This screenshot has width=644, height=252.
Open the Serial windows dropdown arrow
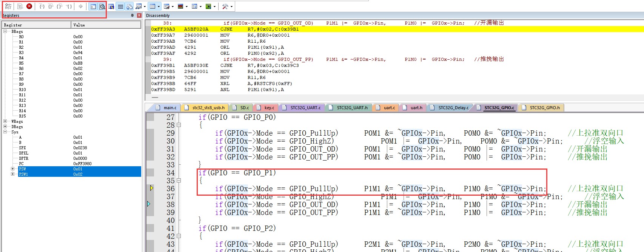click(173, 6)
